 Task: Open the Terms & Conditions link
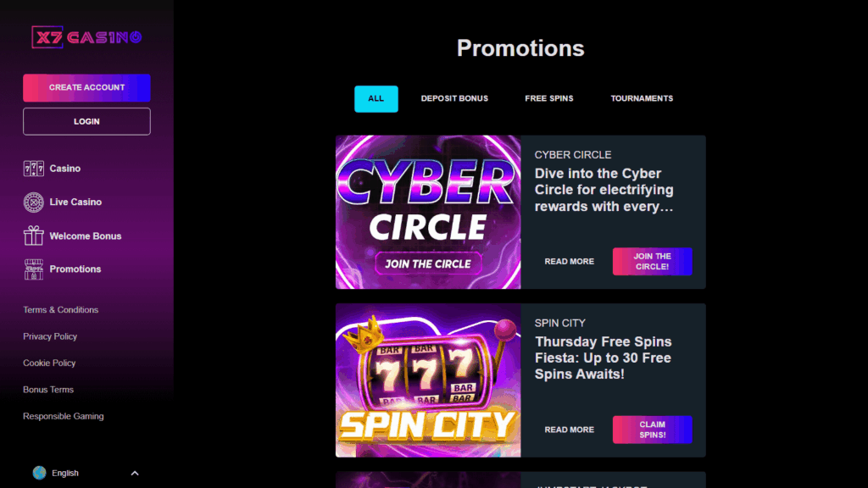click(61, 310)
